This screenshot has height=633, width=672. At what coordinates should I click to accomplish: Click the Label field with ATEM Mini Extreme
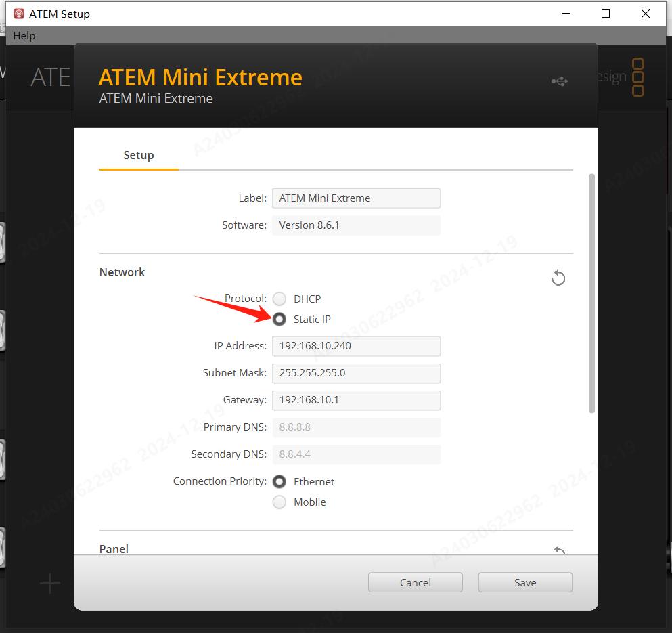(x=356, y=198)
